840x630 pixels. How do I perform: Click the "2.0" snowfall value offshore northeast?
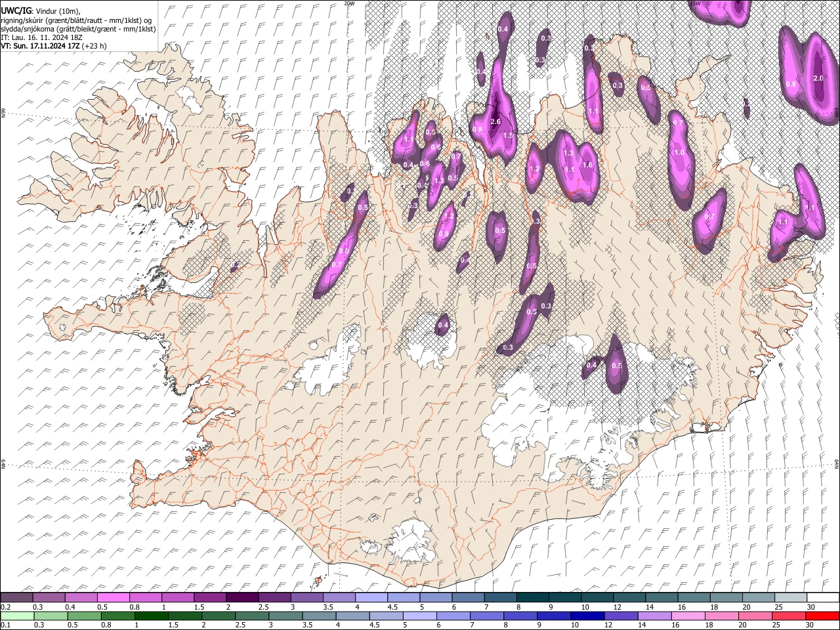(818, 78)
